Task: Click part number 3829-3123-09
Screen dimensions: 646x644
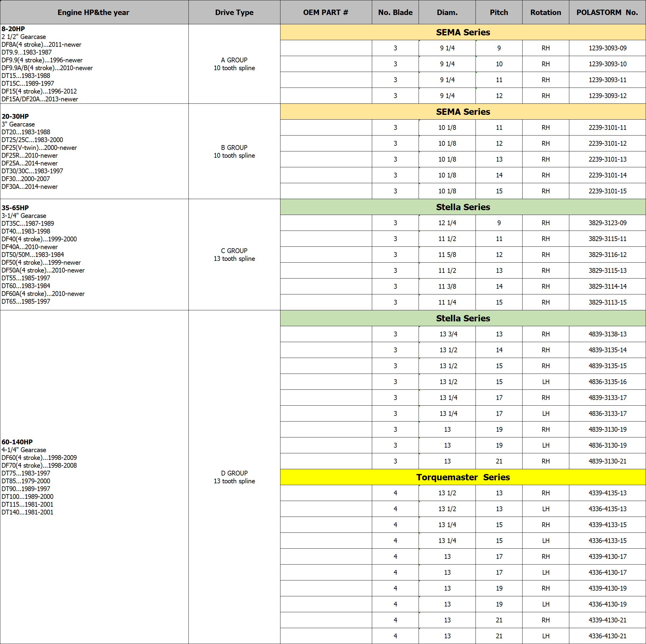Action: point(608,223)
